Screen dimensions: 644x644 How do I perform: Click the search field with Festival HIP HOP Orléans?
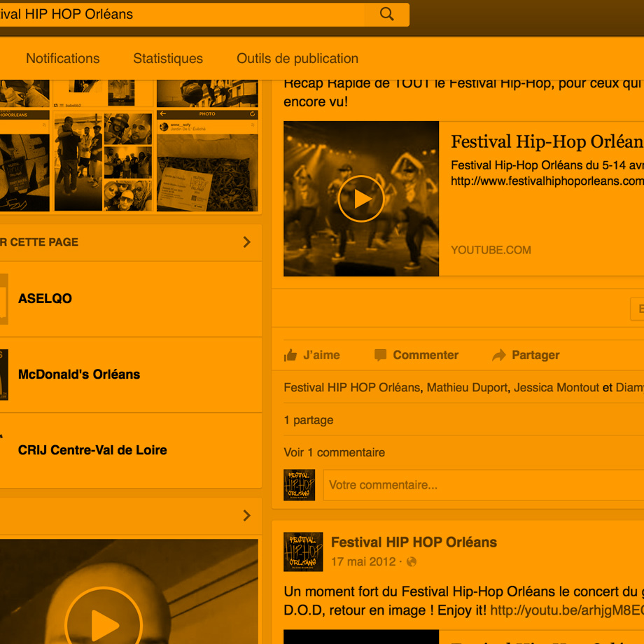pos(182,15)
